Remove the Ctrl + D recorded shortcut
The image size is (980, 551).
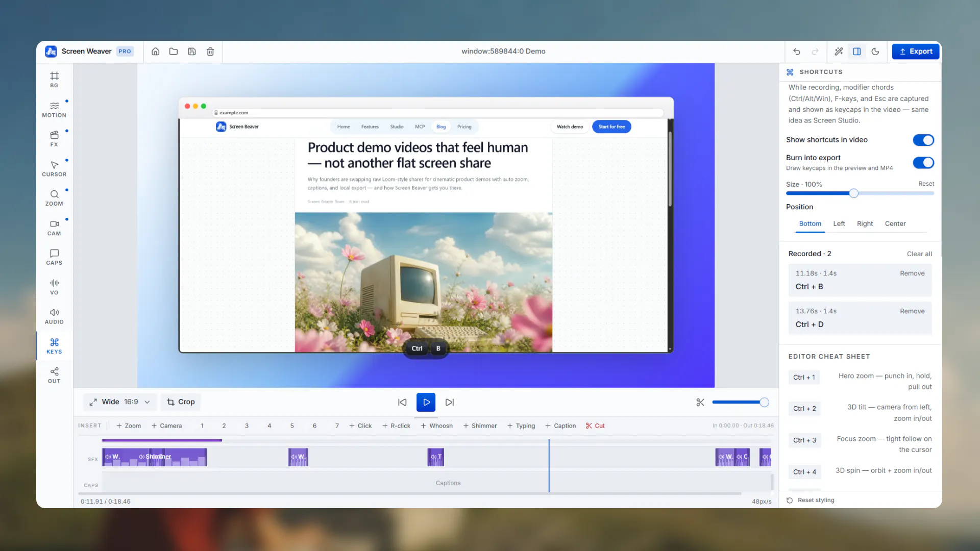point(912,311)
